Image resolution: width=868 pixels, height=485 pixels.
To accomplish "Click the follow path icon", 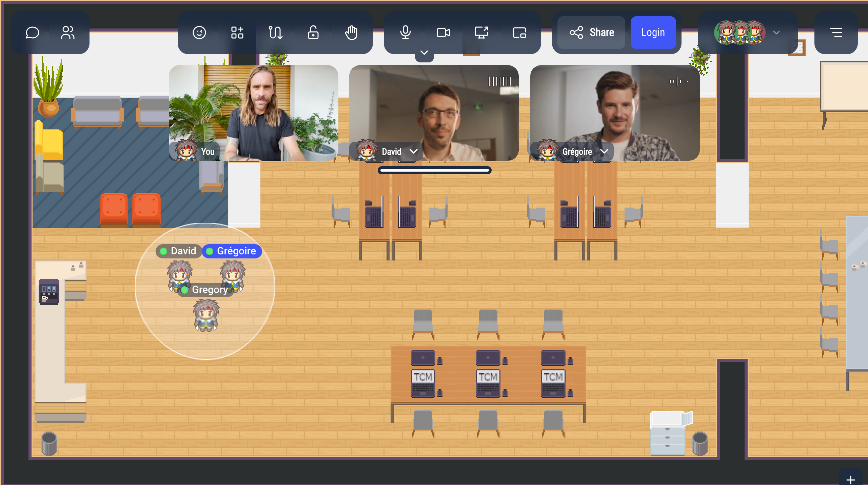I will 275,33.
